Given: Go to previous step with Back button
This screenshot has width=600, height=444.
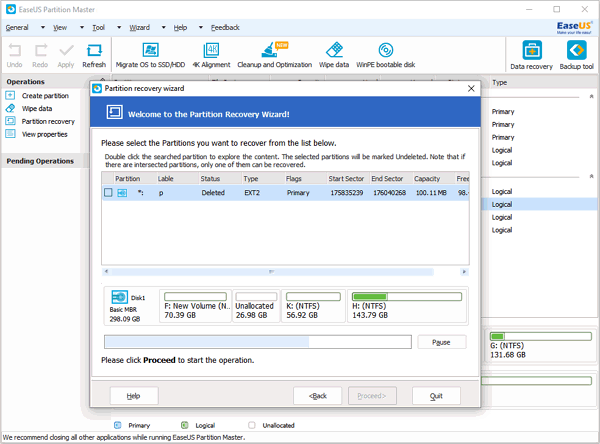Looking at the screenshot, I should (318, 396).
